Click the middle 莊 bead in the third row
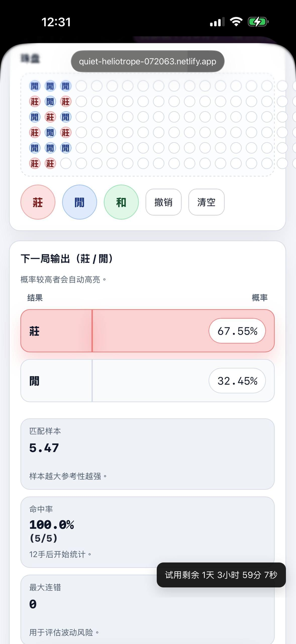The height and width of the screenshot is (644, 296). [50, 117]
